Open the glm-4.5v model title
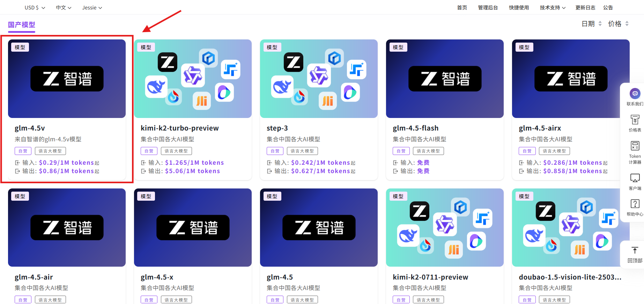Image resolution: width=644 pixels, height=304 pixels. (x=30, y=128)
